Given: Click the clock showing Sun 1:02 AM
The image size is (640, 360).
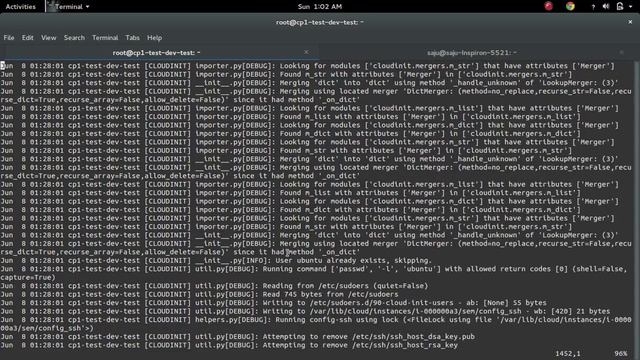Looking at the screenshot, I should pyautogui.click(x=320, y=7).
